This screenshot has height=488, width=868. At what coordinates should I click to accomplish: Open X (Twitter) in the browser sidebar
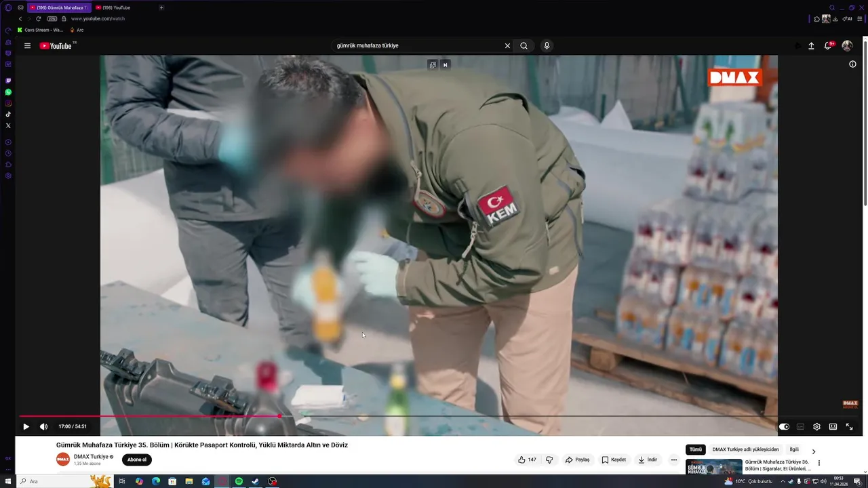pos(8,125)
